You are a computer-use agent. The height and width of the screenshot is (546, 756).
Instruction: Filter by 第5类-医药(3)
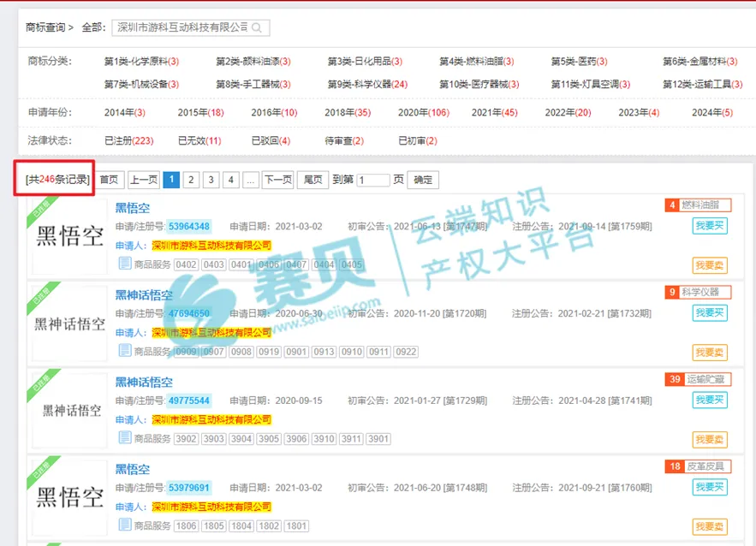[x=579, y=62]
